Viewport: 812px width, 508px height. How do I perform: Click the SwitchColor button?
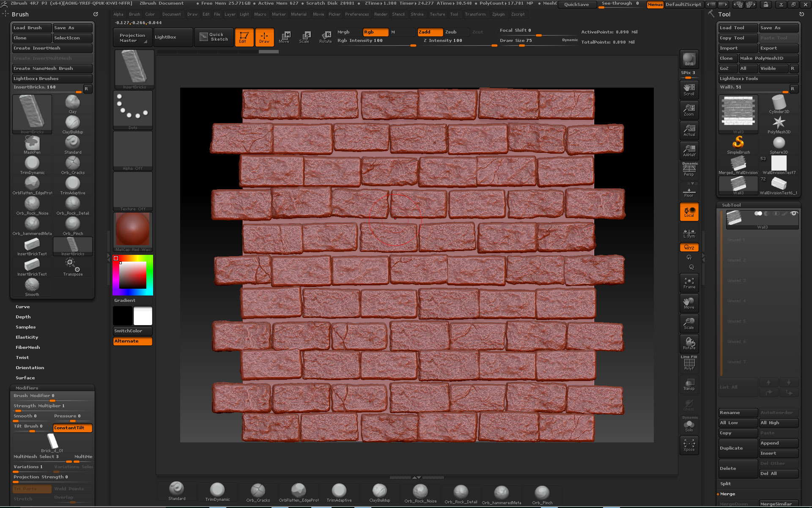[132, 331]
